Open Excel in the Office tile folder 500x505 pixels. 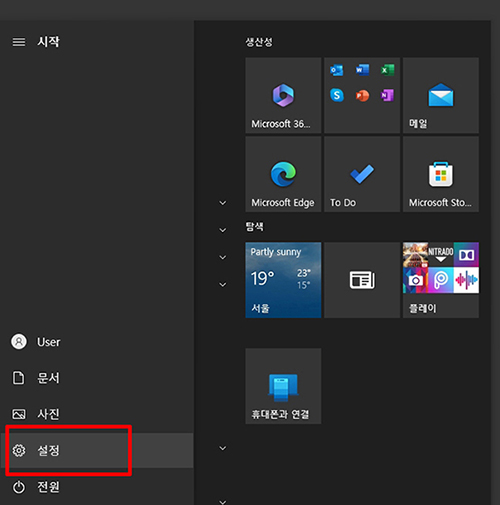(x=387, y=70)
